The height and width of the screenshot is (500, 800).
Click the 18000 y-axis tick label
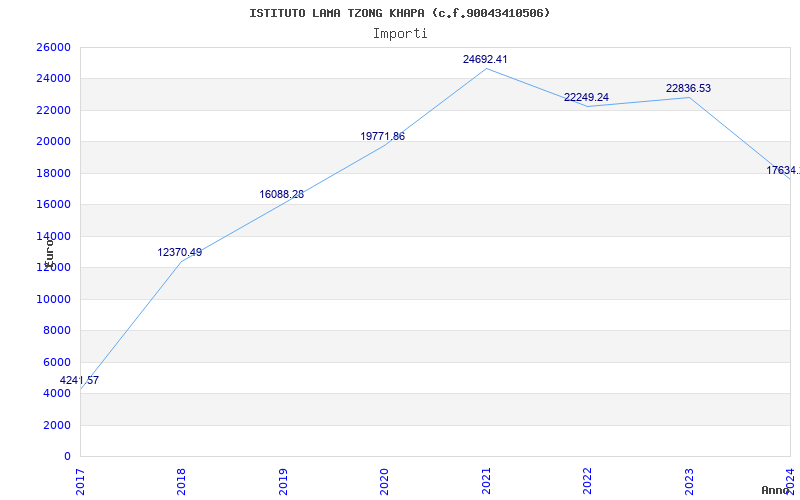point(54,173)
